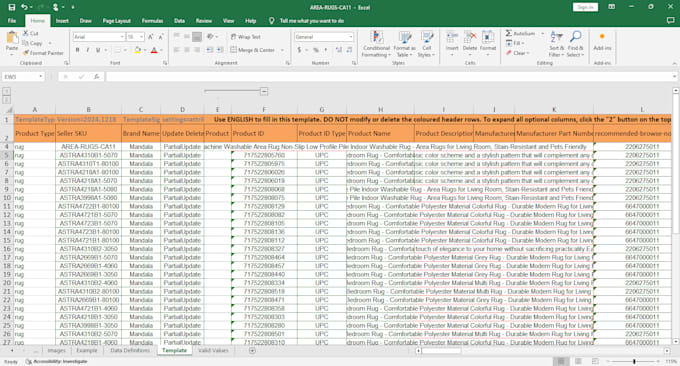Click the Orientation text angle icon
This screenshot has width=680, height=366.
coord(211,37)
